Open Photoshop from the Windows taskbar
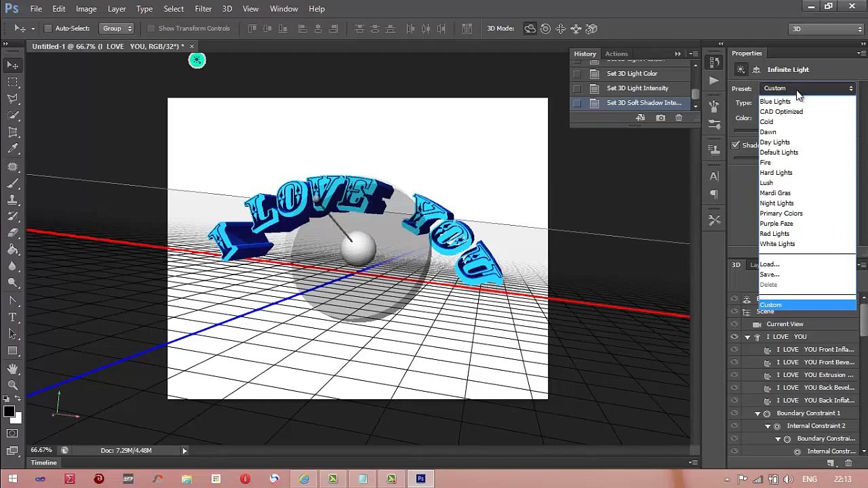Screen dimensions: 868x488 [420, 479]
